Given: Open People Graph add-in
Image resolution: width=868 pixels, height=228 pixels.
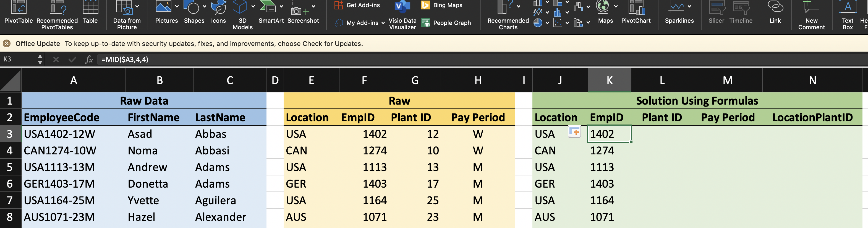Looking at the screenshot, I should 446,23.
